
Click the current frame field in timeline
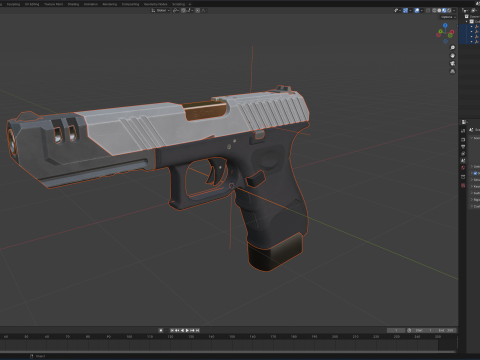pos(396,330)
